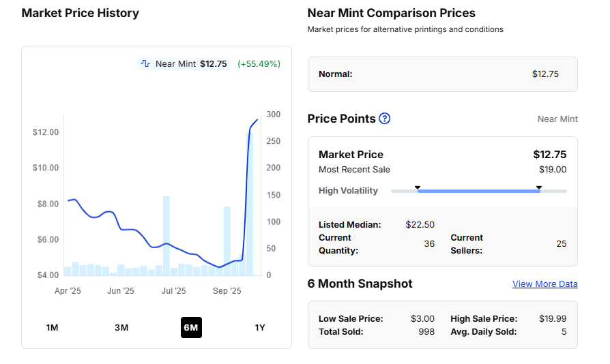Click the Sep '25 axis label
Viewport: 610px width, 364px height.
(227, 291)
